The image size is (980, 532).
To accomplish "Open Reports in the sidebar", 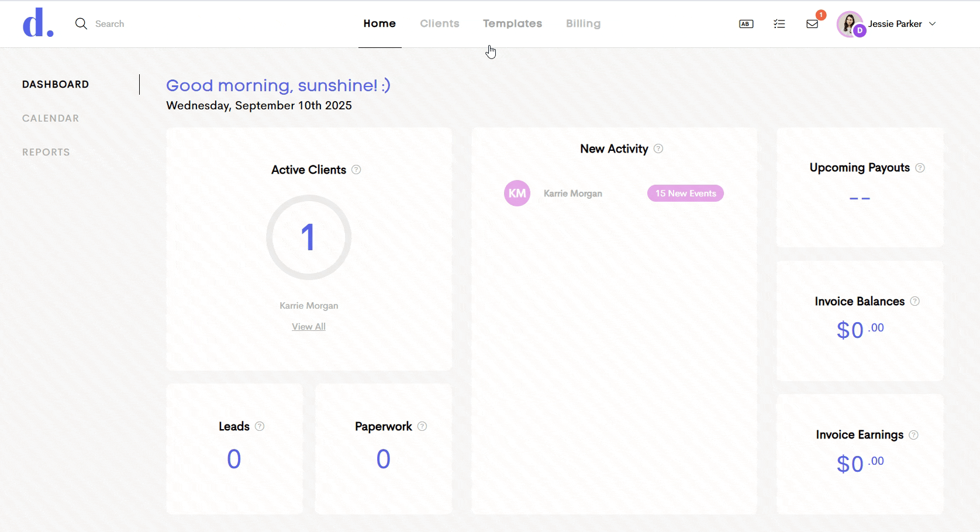I will pyautogui.click(x=46, y=152).
